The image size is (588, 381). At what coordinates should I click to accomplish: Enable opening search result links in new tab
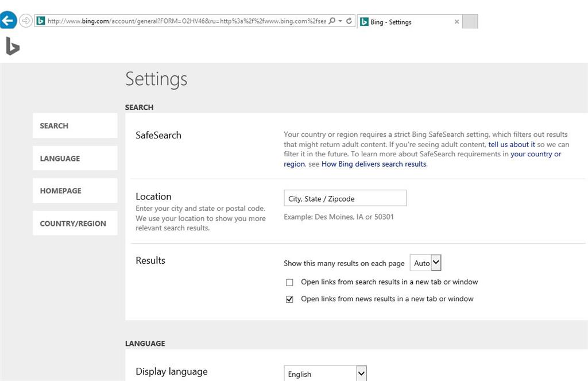coord(289,282)
